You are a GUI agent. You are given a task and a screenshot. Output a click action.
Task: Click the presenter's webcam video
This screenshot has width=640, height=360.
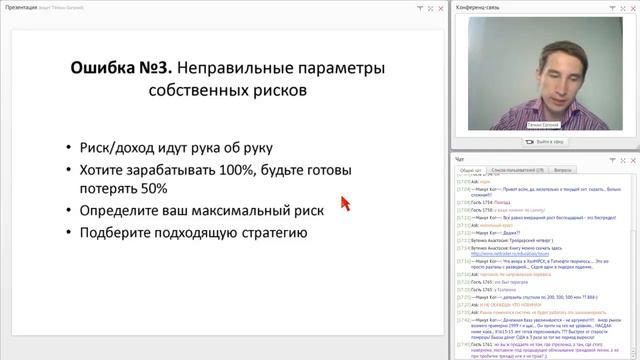click(x=545, y=73)
